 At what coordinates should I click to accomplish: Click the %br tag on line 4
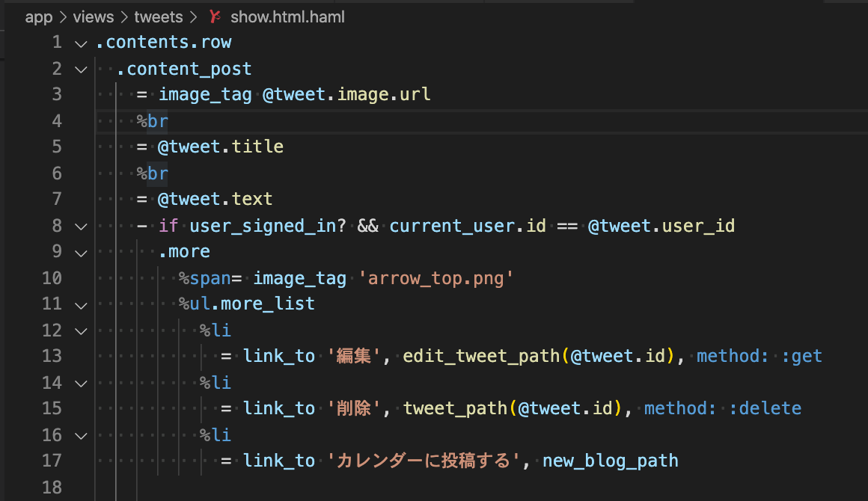point(152,121)
